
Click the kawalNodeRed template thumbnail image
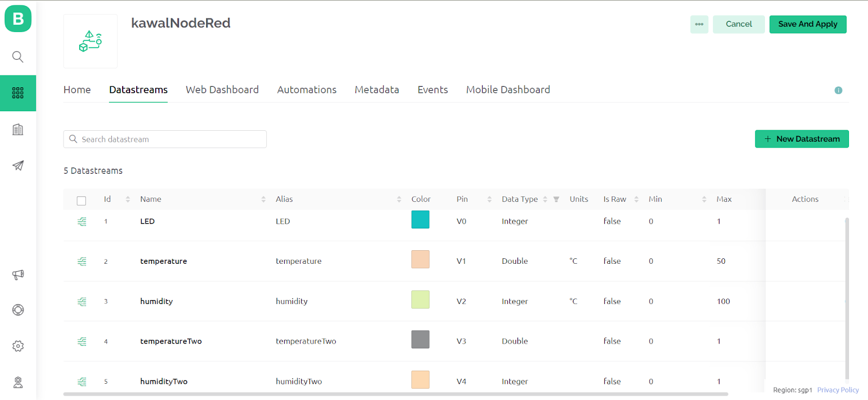(x=91, y=41)
